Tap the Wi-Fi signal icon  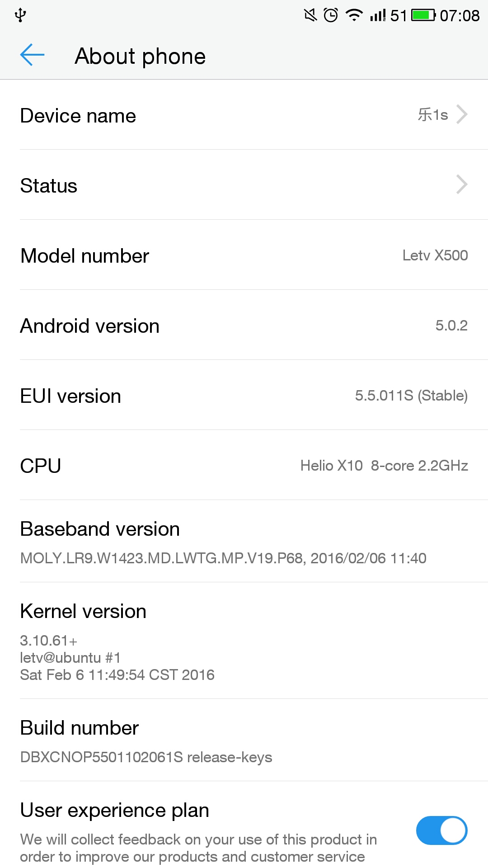coord(354,15)
